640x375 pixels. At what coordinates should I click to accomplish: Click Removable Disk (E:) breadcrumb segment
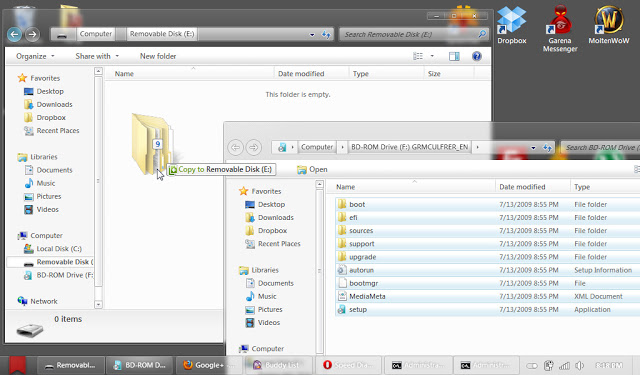click(x=162, y=34)
